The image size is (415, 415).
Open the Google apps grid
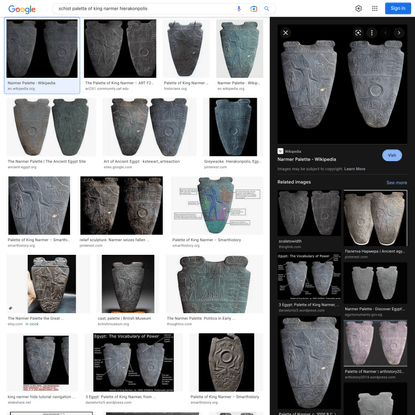[x=375, y=8]
